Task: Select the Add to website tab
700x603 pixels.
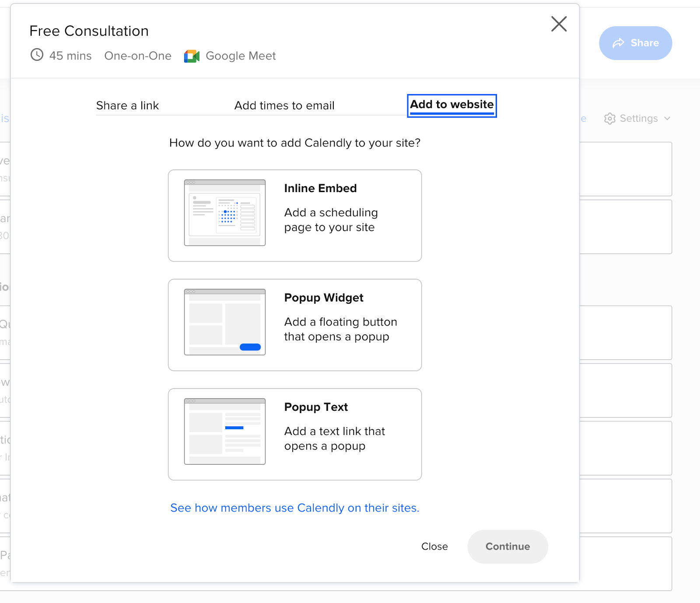Action: 452,105
